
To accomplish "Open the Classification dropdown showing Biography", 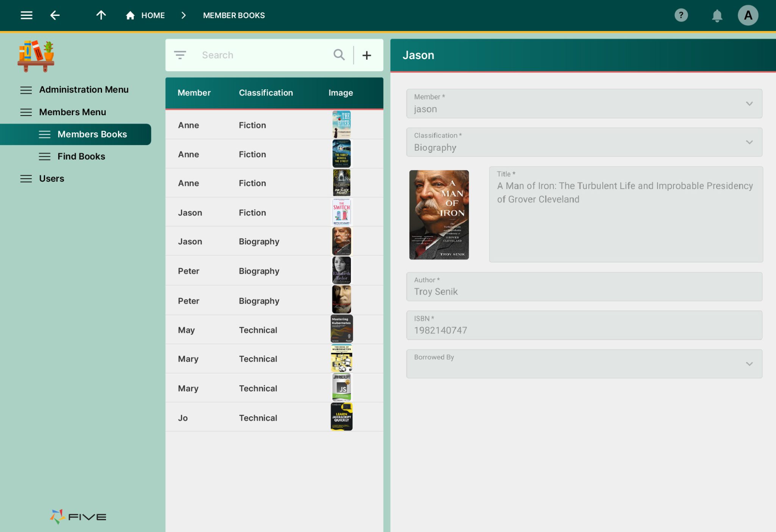I will pos(749,142).
